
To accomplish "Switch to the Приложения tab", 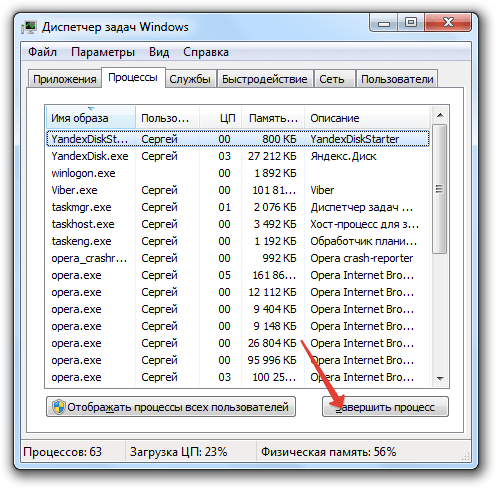I will [x=65, y=79].
